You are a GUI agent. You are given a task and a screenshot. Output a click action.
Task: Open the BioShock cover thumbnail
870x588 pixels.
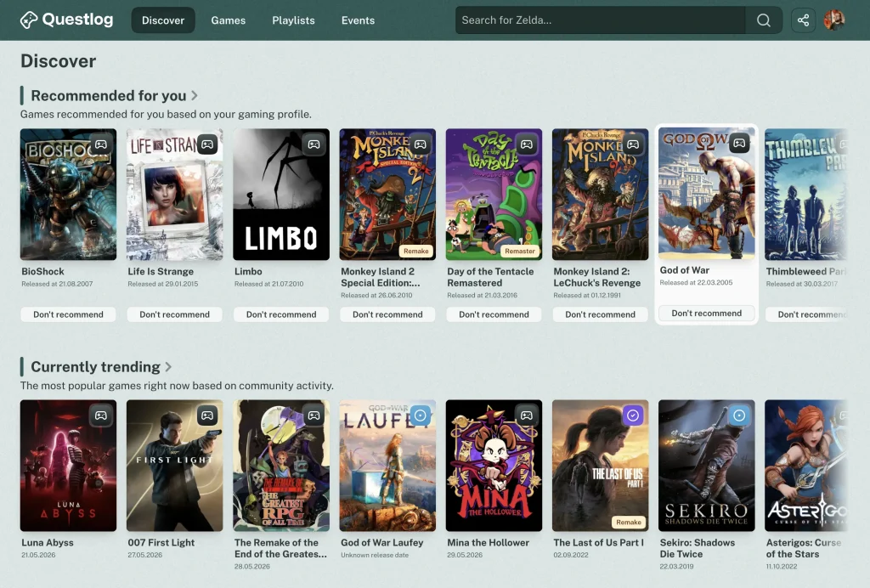(68, 195)
